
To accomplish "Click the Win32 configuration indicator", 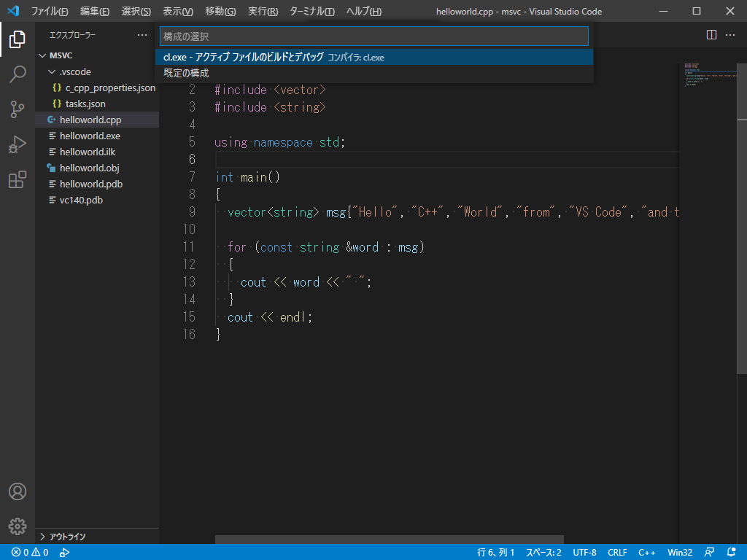I will pyautogui.click(x=680, y=553).
